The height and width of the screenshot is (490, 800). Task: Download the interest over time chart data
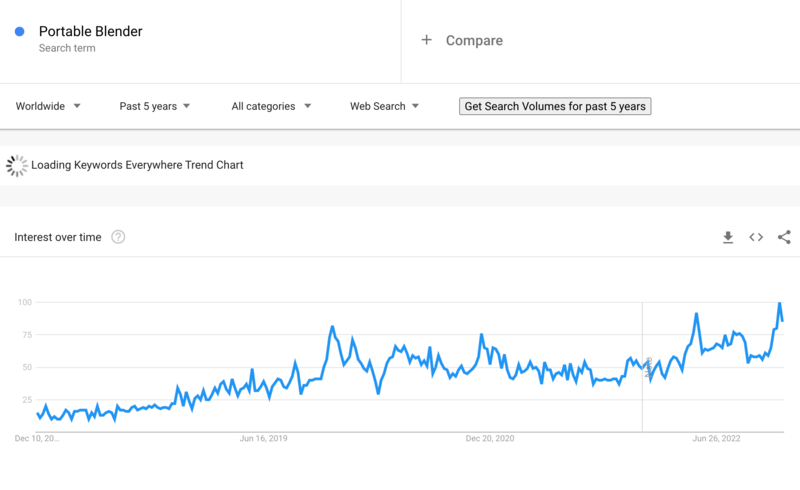point(728,237)
